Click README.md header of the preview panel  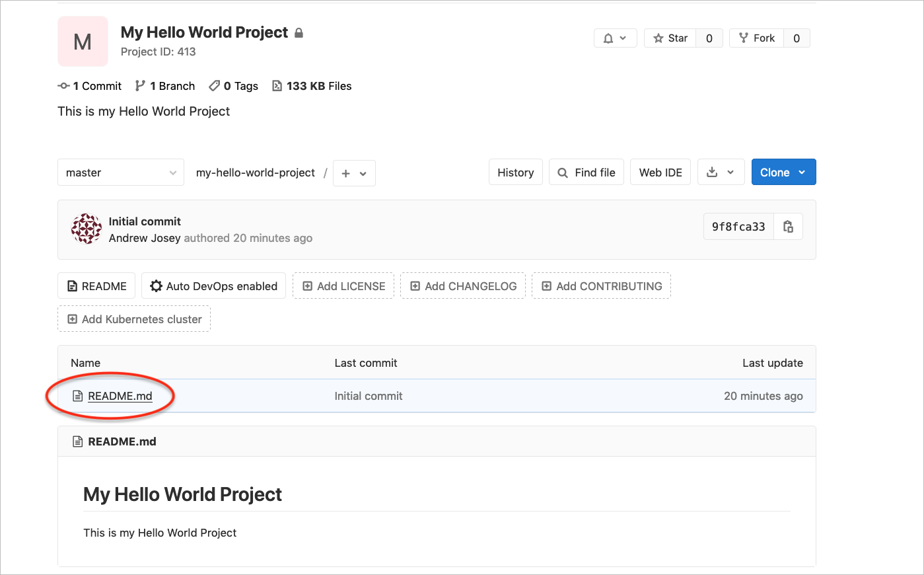coord(122,441)
